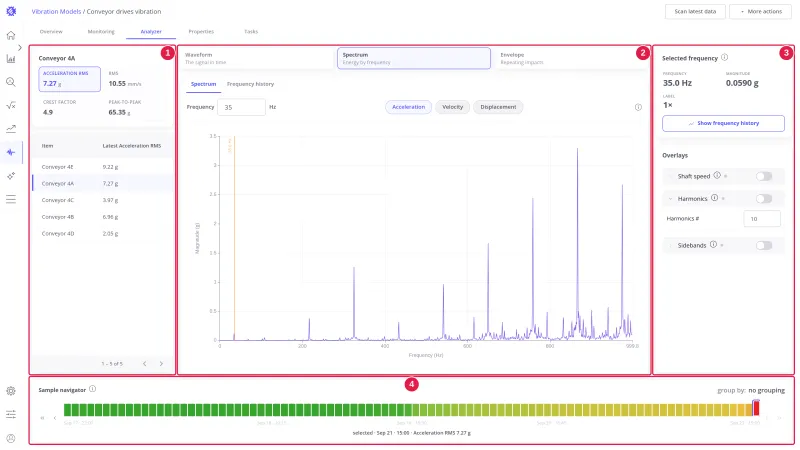Open the bar chart icon in the sidebar
This screenshot has height=450, width=800.
point(11,59)
